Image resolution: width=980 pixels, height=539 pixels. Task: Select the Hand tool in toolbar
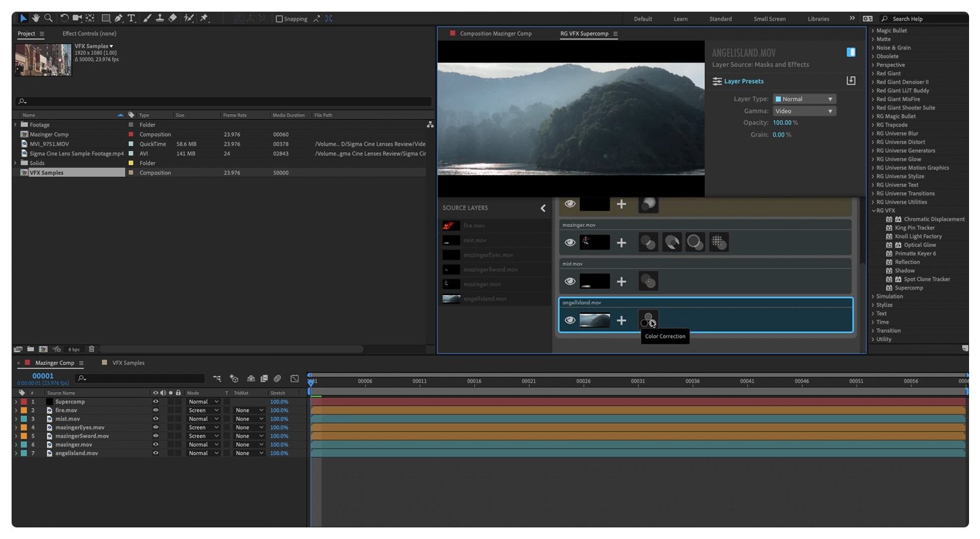(36, 18)
